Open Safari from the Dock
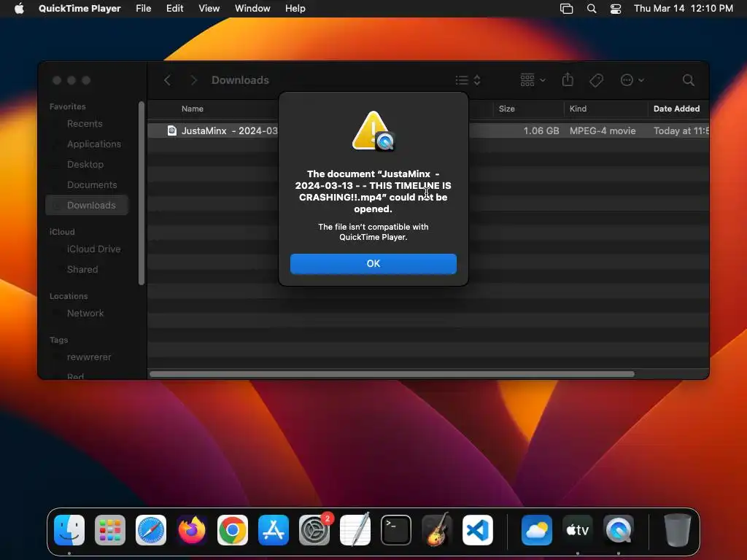Screen dimensions: 747x560 click(151, 530)
